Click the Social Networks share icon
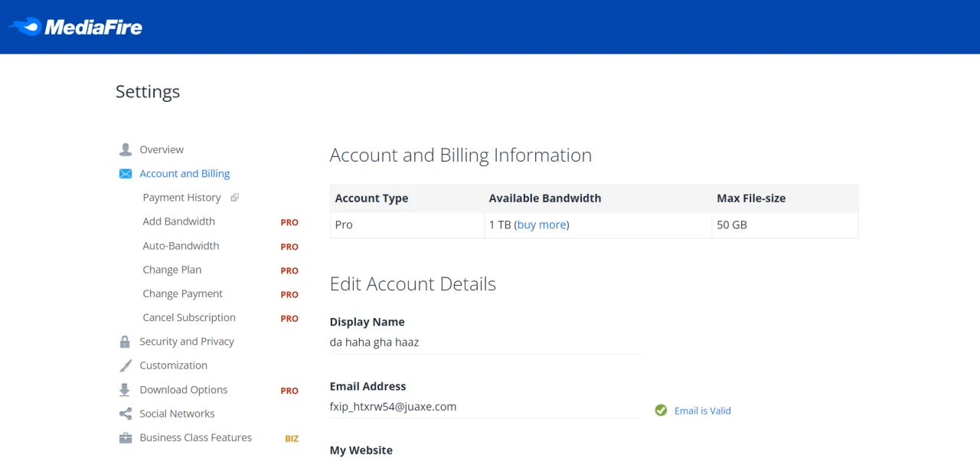This screenshot has height=462, width=980. click(126, 414)
